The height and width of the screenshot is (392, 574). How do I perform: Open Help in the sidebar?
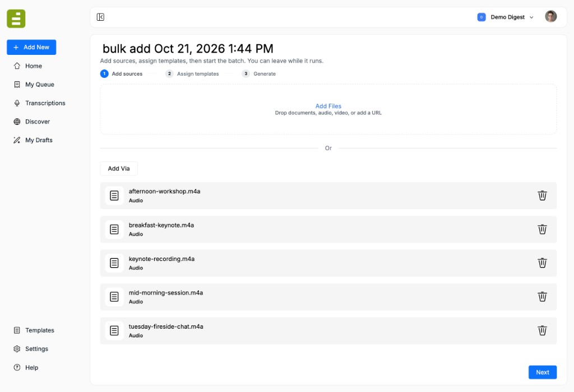[x=31, y=367]
